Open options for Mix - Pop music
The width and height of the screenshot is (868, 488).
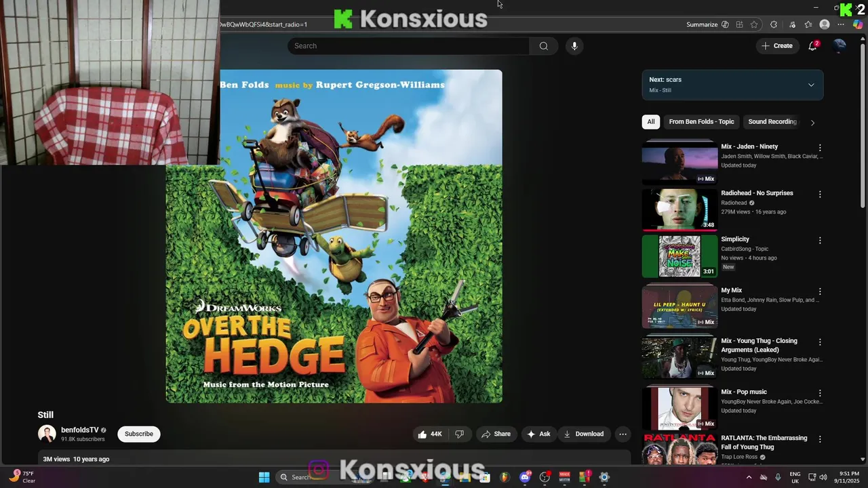coord(820,392)
